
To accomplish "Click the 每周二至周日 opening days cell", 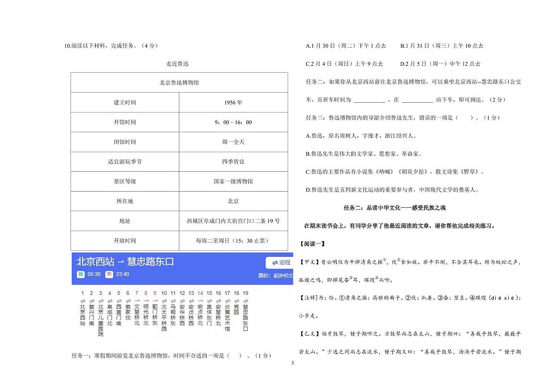I will point(233,241).
